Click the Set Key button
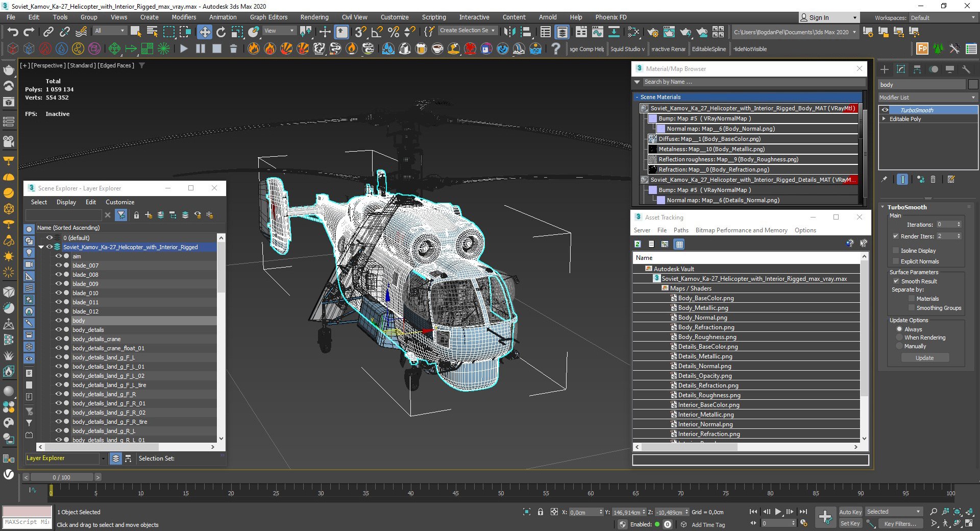 click(x=850, y=523)
